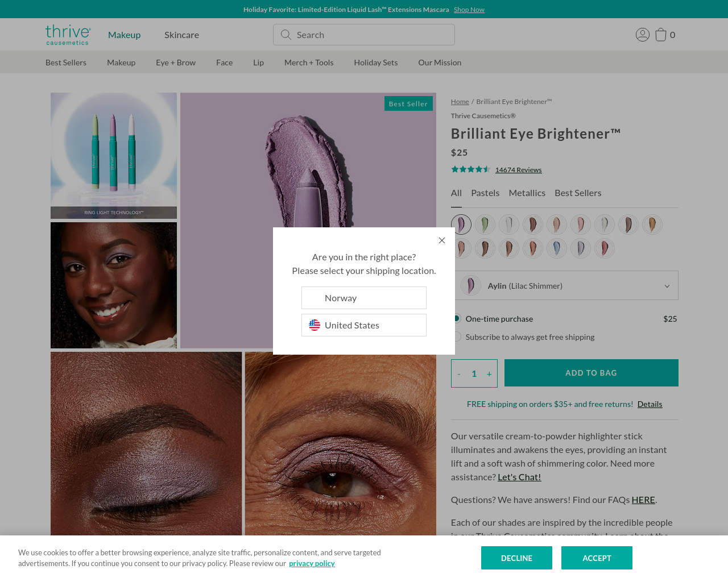Choose Norway as shipping location
The height and width of the screenshot is (582, 728).
364,298
